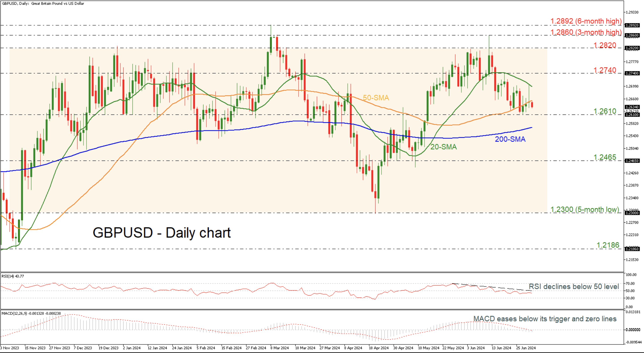Click the RSI(14) 43.77 indicator header
644x353 pixels.
[13, 276]
